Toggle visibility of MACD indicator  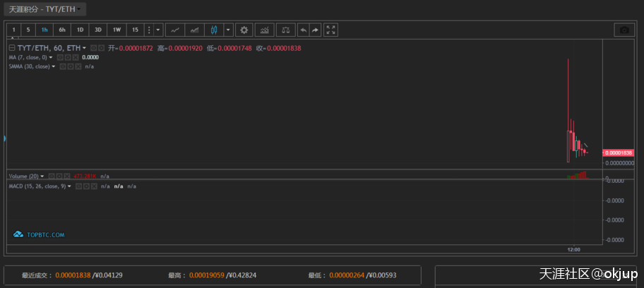(x=79, y=186)
